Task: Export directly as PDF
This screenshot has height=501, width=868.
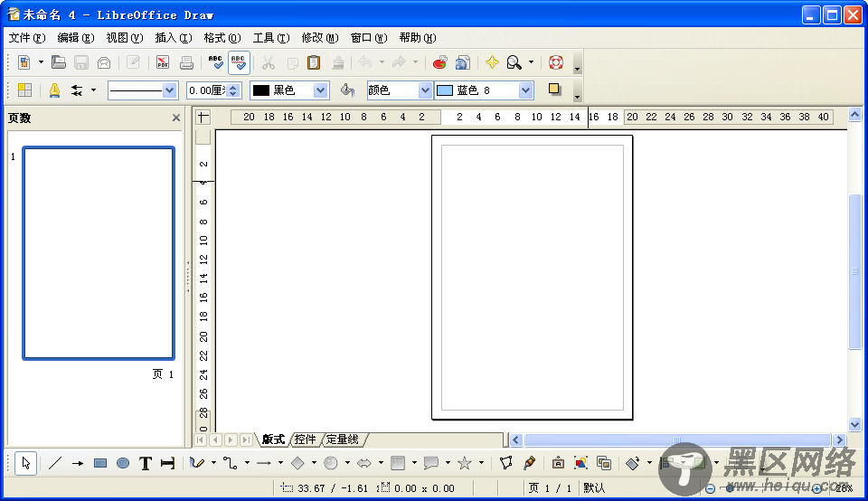Action: pos(163,62)
